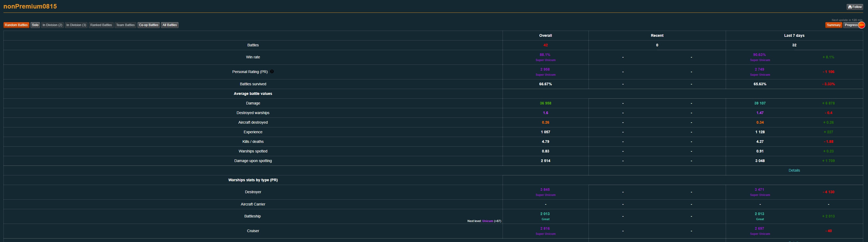Click the win rate change +8.1%
This screenshot has height=242, width=868.
pos(828,57)
